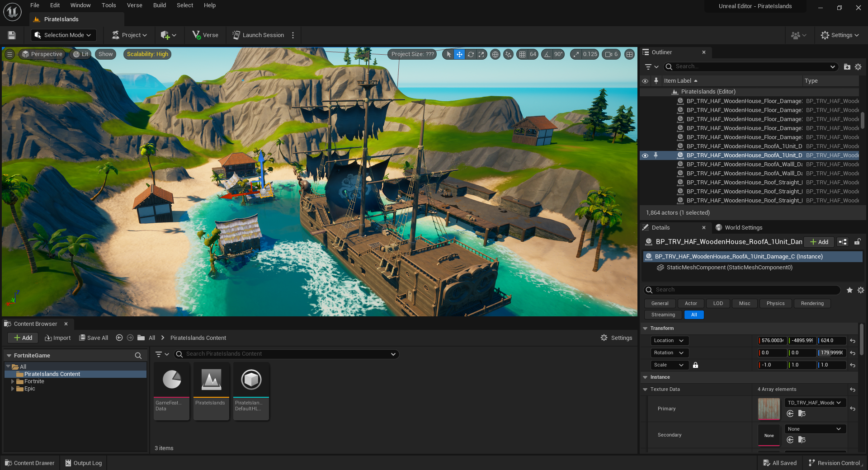The width and height of the screenshot is (868, 470).
Task: Select the rotate transform gizmo tool
Action: (471, 54)
